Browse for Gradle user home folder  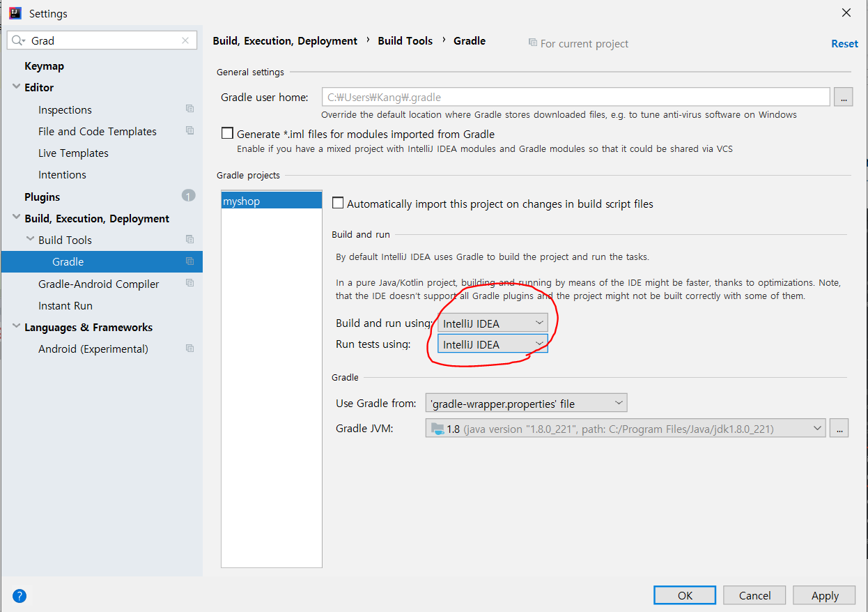pyautogui.click(x=843, y=97)
